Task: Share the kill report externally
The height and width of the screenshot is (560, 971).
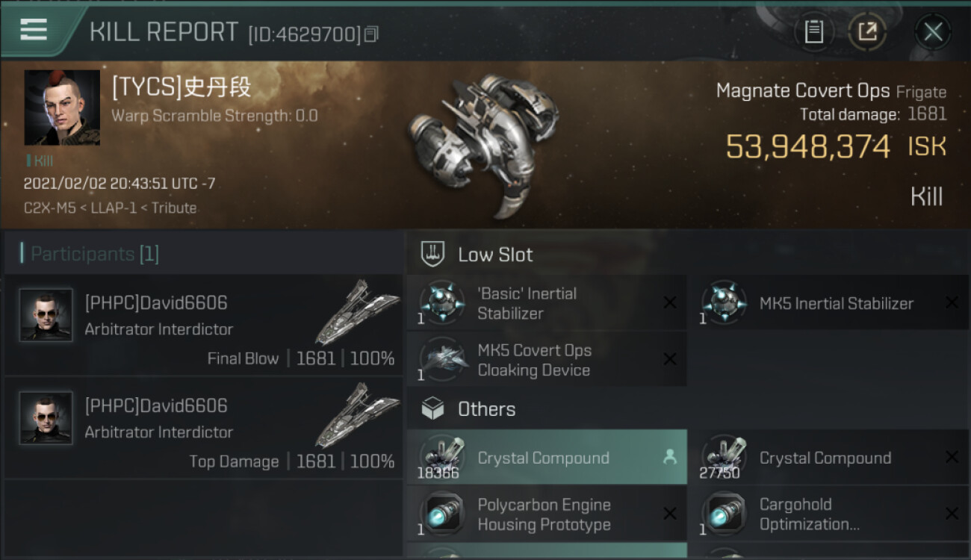Action: (x=867, y=32)
